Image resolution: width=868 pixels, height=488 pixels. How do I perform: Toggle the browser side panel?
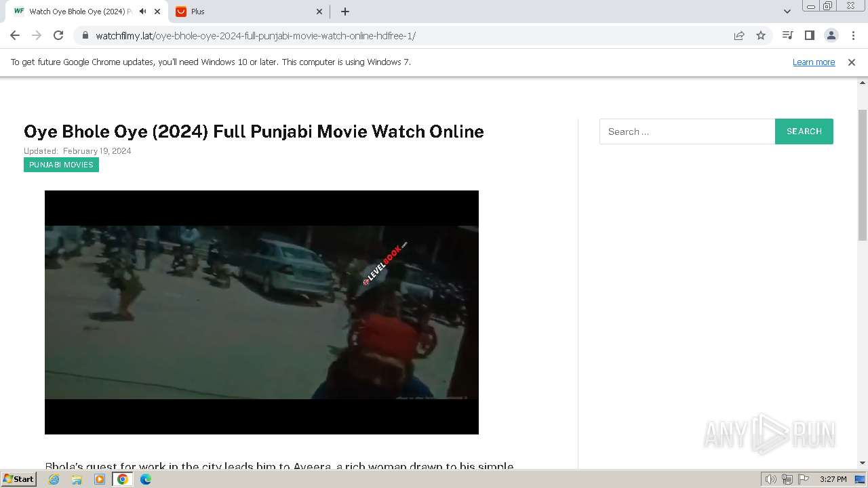coord(809,35)
